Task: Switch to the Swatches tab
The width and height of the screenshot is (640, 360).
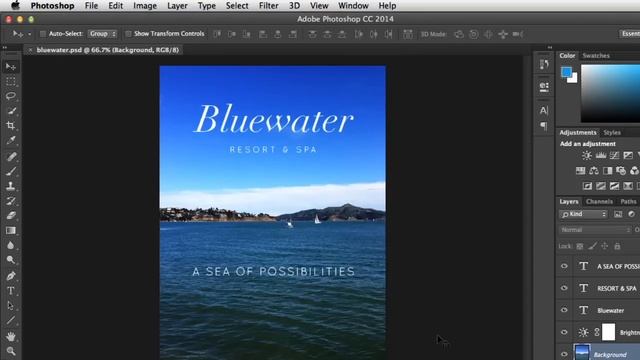Action: [596, 56]
